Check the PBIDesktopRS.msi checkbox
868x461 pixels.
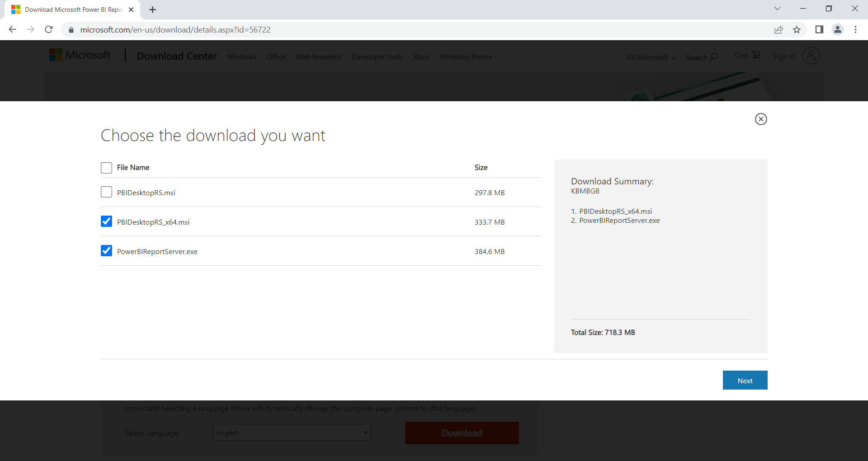[106, 192]
